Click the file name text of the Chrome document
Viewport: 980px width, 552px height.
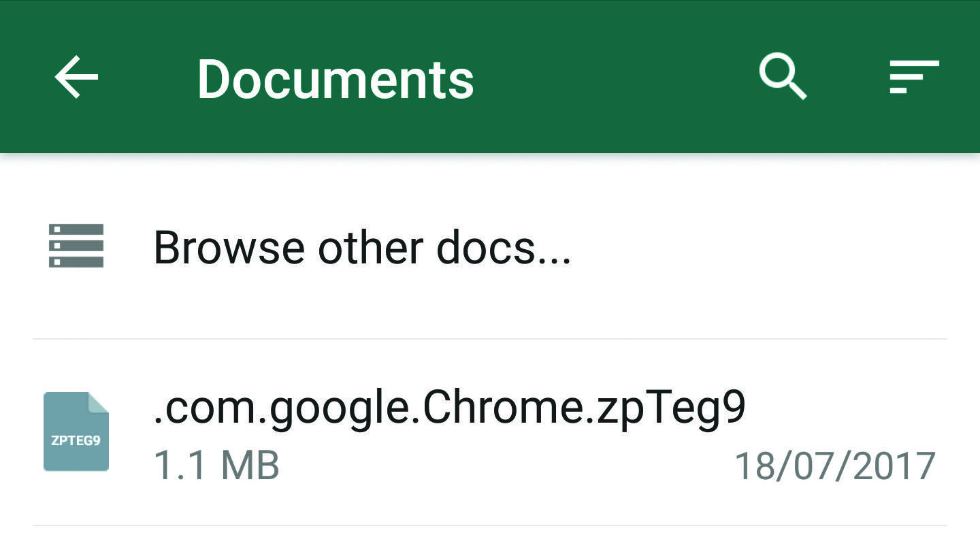coord(451,407)
